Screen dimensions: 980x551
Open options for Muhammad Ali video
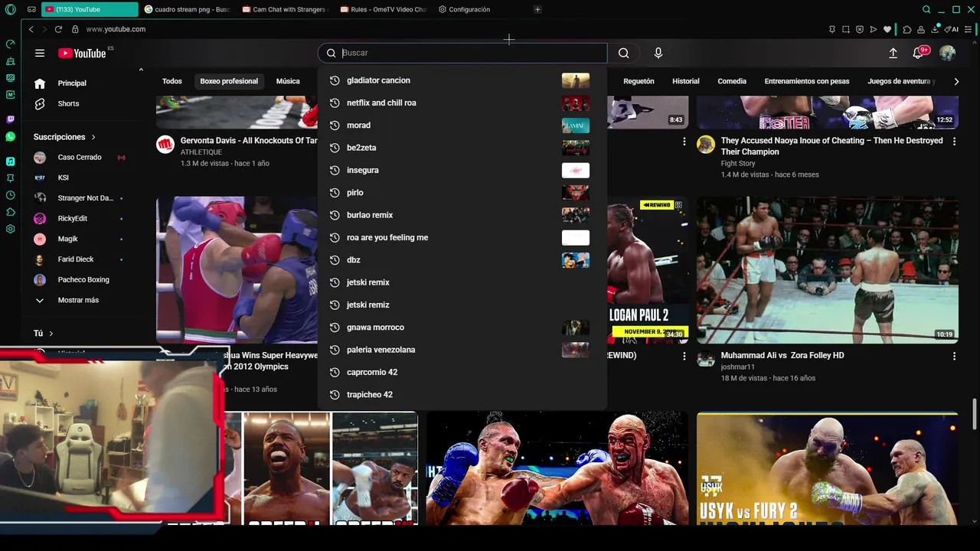pos(954,356)
